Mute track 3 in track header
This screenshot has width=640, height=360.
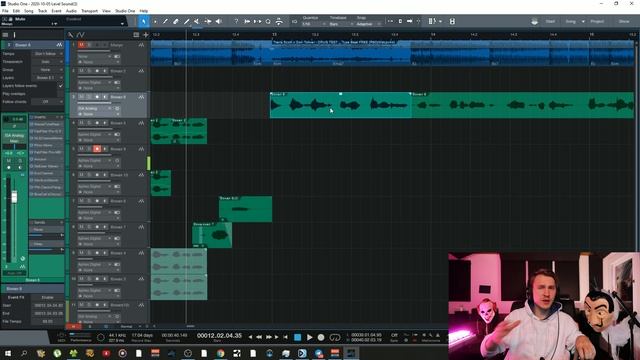pyautogui.click(x=81, y=97)
